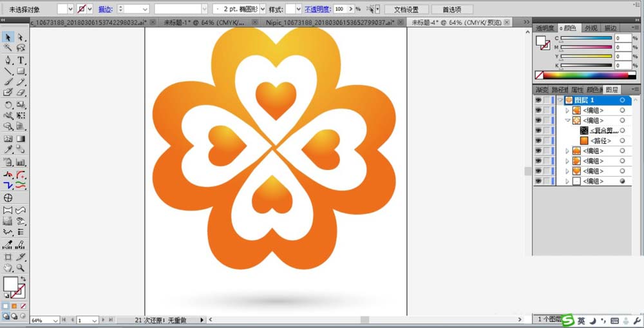Screen dimensions: 644x328
Task: Open the 外观 panel tab
Action: [591, 28]
